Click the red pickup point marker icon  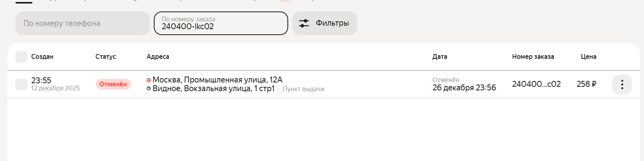(149, 80)
